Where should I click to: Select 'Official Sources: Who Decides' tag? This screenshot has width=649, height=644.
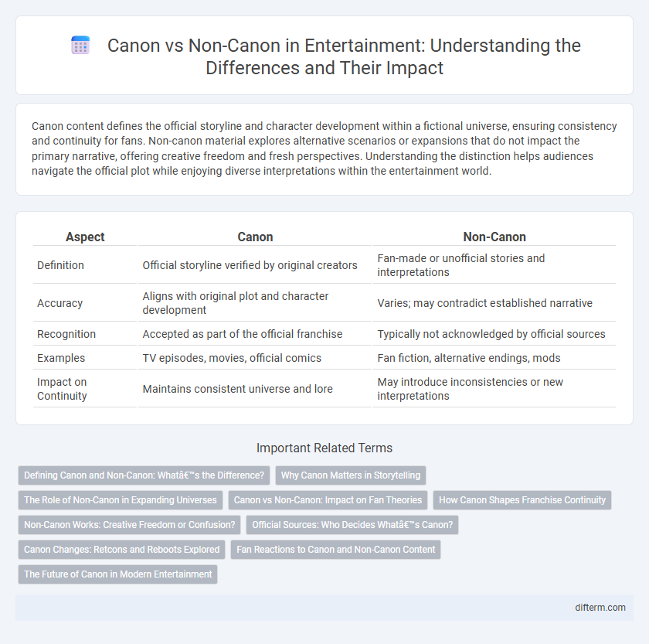[x=352, y=525]
